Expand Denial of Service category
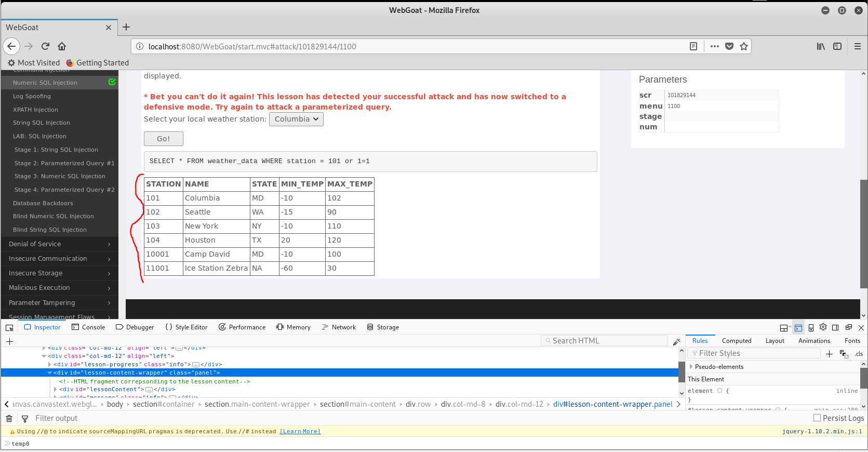 (59, 244)
